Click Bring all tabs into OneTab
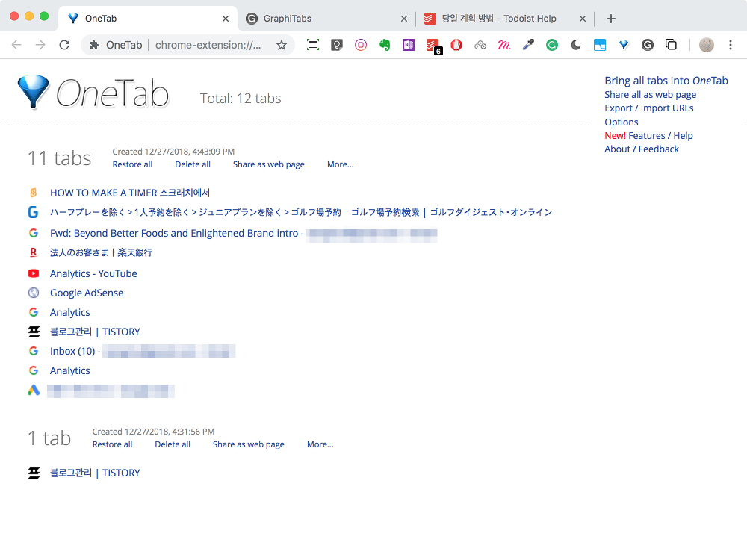This screenshot has width=747, height=560. 666,81
